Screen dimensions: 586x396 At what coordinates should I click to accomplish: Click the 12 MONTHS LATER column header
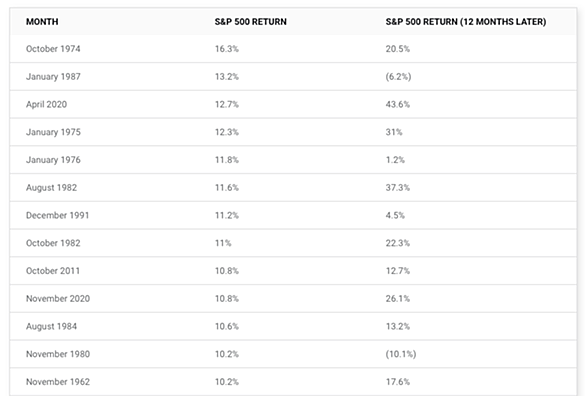466,22
